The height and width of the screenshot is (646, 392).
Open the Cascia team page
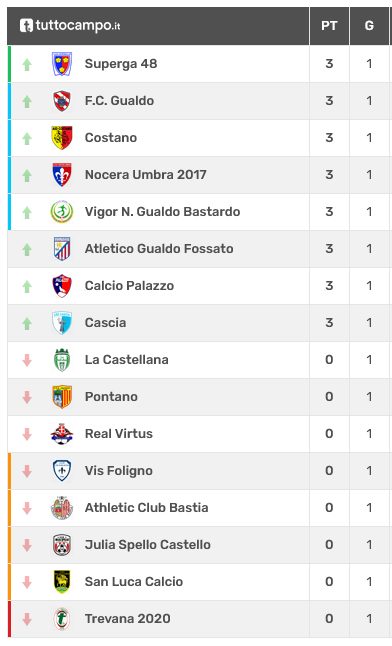[106, 323]
